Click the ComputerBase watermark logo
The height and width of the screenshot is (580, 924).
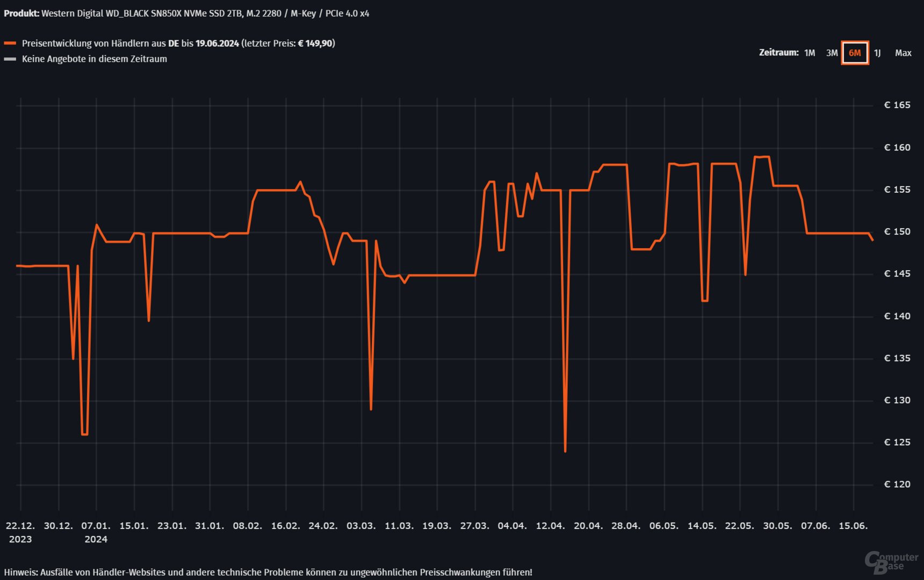pyautogui.click(x=891, y=562)
